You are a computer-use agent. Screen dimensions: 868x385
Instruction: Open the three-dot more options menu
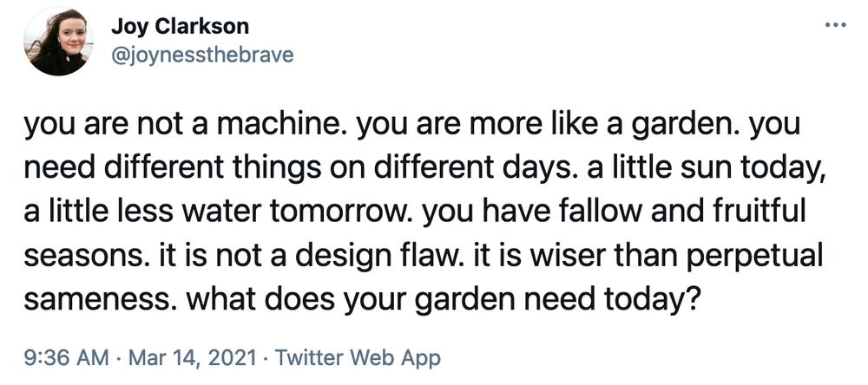[x=835, y=25]
